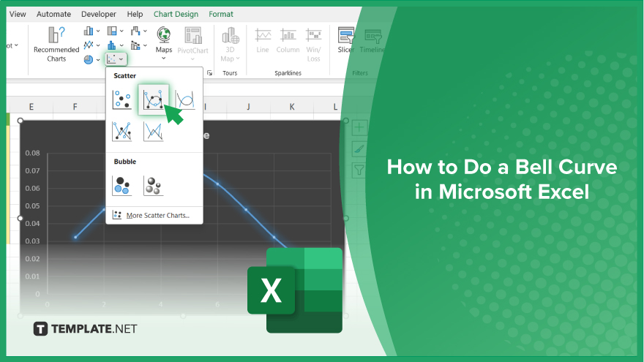Click the Chart Filters funnel button
This screenshot has height=362, width=644.
(x=359, y=170)
